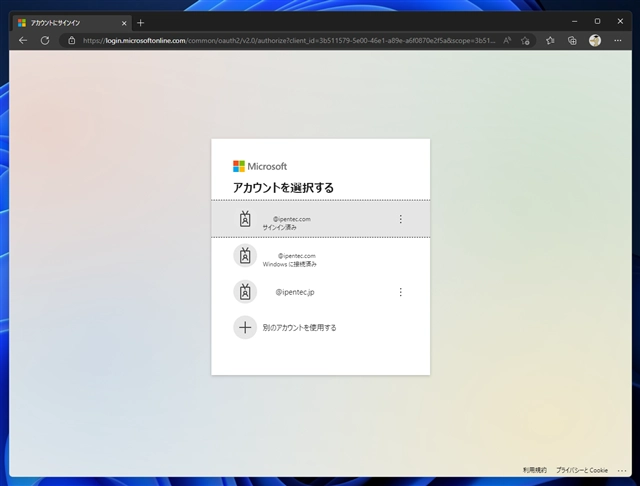Select the アカウントにサインイン browser tab
Viewport: 640px width, 486px height.
[x=72, y=23]
